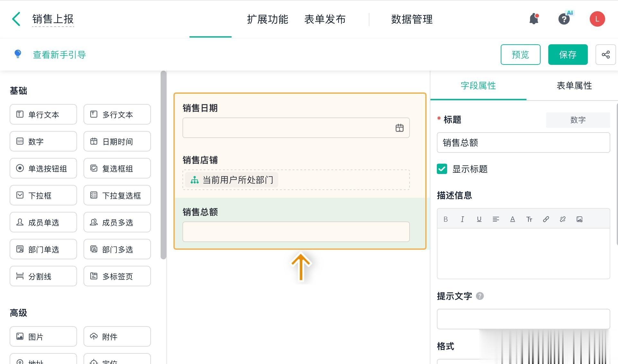
Task: Open 表单发布 tab
Action: (x=325, y=19)
